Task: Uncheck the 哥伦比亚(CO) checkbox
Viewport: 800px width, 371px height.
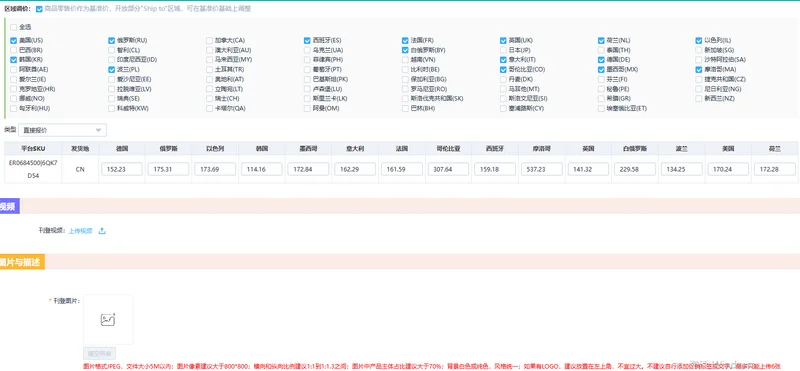Action: (504, 69)
